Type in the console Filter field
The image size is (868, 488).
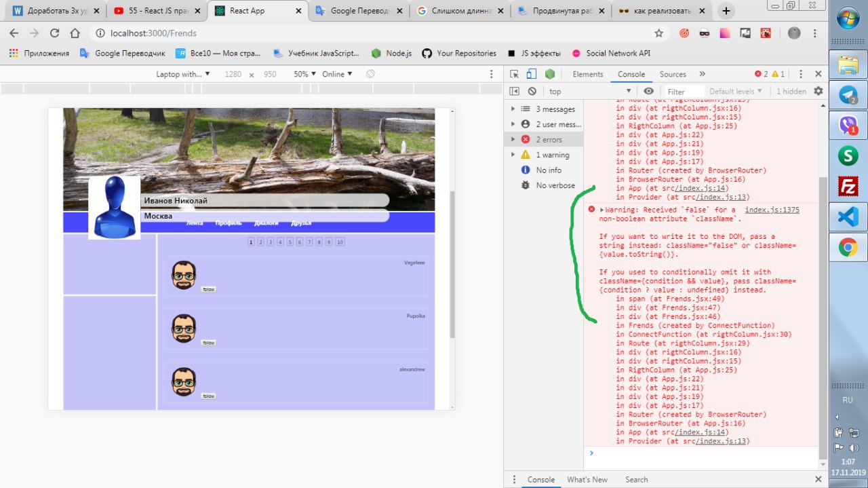coord(682,92)
